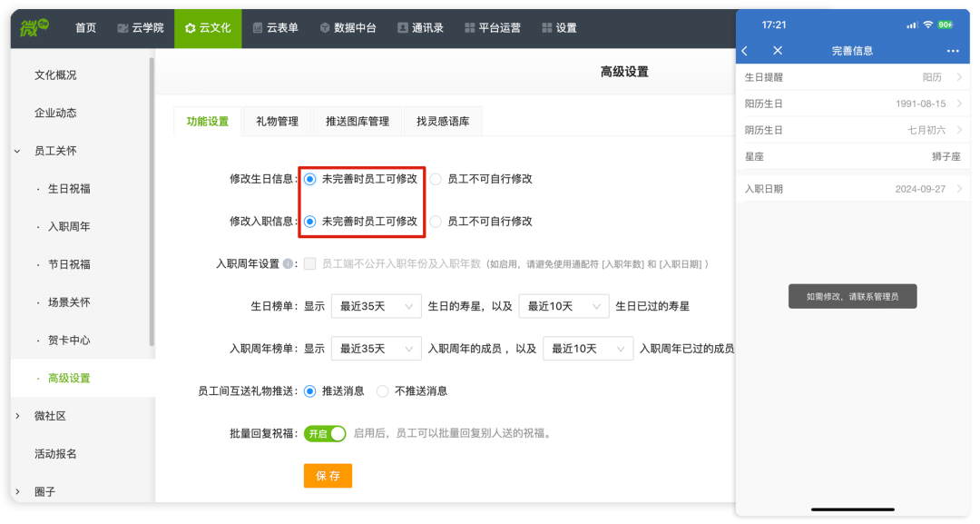The height and width of the screenshot is (524, 980).
Task: Open 阳历生日 row chevron on phone
Action: [x=959, y=104]
